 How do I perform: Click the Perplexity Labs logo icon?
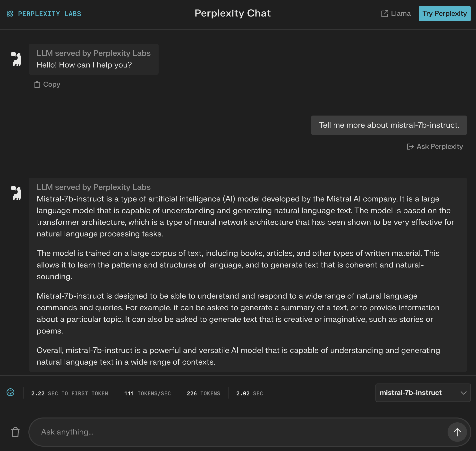pos(10,14)
